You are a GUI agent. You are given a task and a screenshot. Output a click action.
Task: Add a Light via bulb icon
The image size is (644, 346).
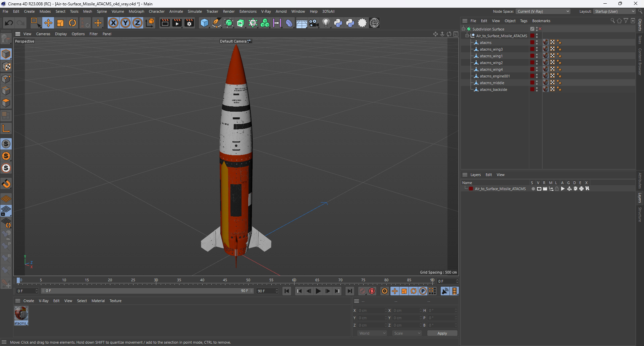pos(326,23)
